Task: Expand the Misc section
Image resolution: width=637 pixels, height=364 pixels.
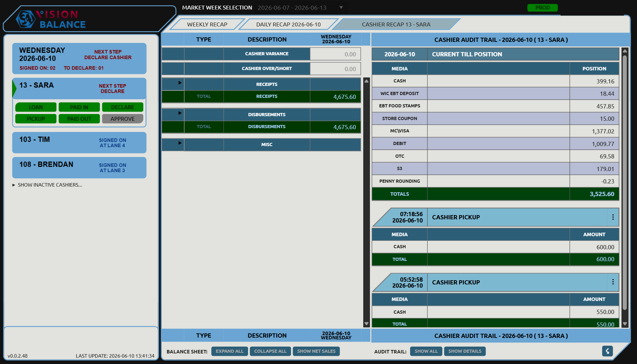Action: pos(180,143)
